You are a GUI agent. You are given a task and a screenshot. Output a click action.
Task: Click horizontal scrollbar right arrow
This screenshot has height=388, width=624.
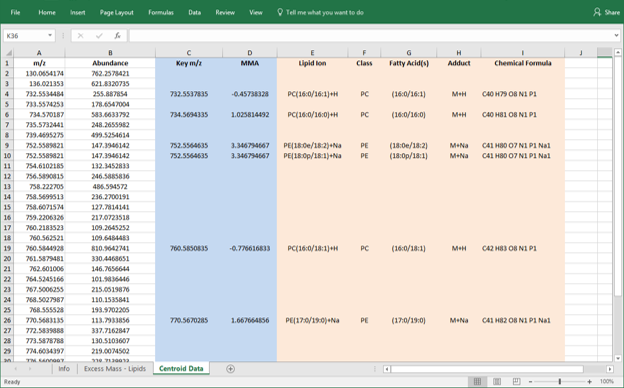[x=610, y=369]
